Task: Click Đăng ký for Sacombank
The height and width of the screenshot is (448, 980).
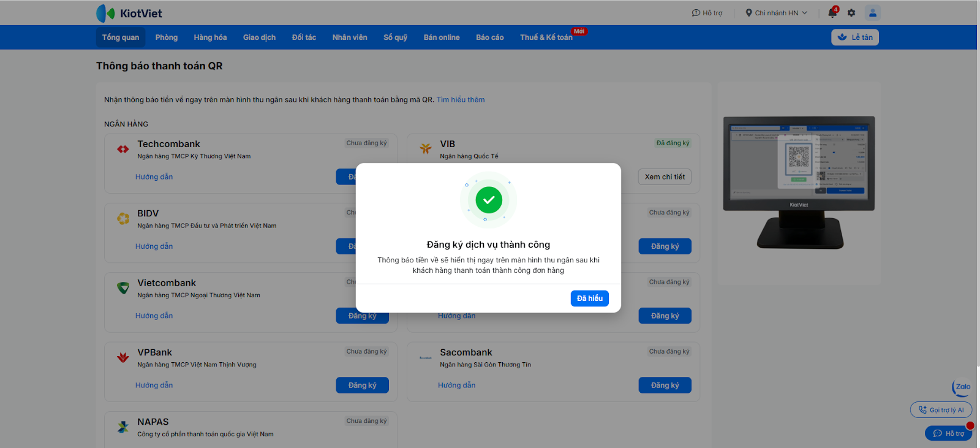Action: 665,385
